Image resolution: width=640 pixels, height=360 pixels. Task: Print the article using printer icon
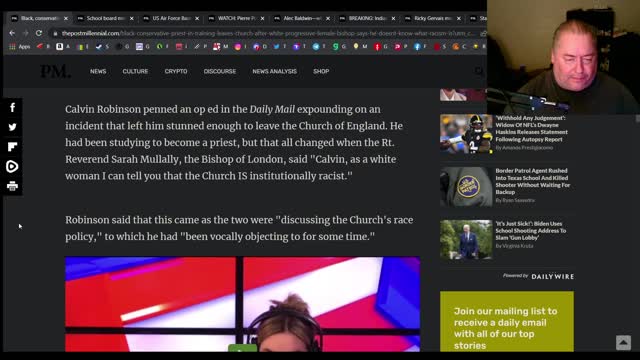click(x=12, y=186)
